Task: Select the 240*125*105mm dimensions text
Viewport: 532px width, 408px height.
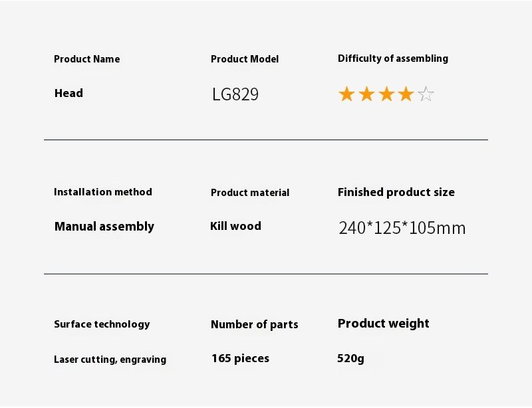Action: click(x=402, y=229)
